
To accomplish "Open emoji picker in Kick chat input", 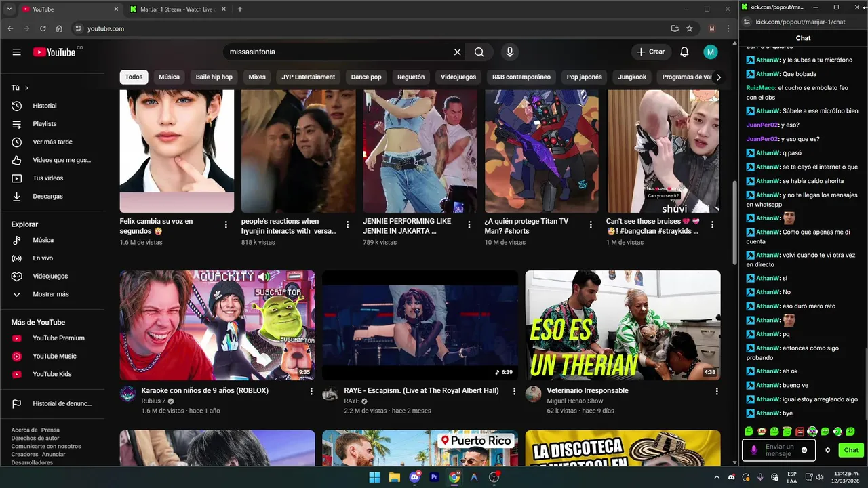I will [x=804, y=450].
